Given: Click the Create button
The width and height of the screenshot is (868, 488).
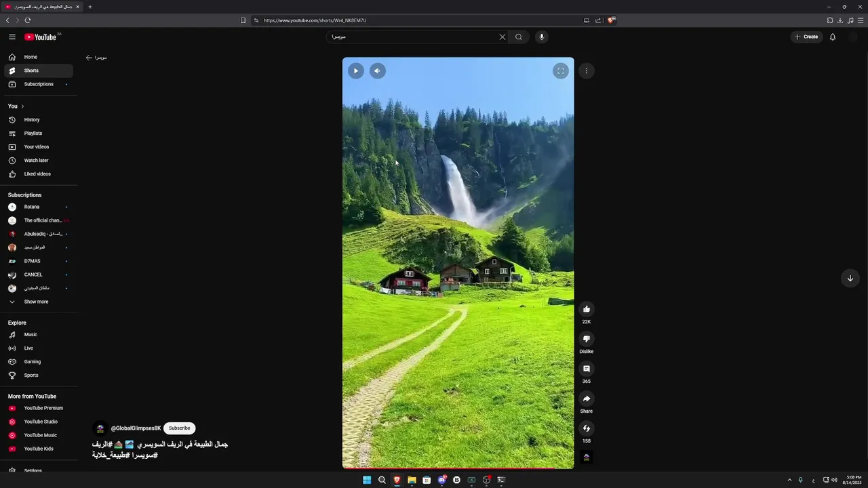Looking at the screenshot, I should click(806, 37).
